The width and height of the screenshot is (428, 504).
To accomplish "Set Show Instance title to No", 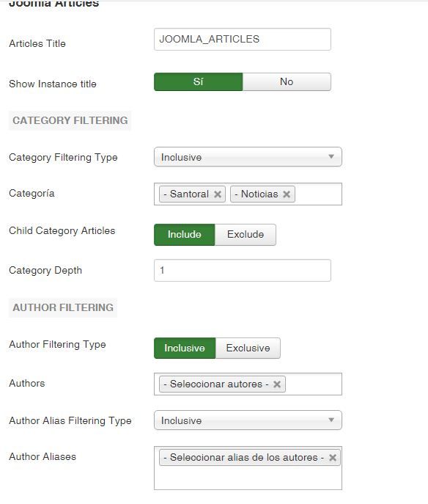I will 287,81.
